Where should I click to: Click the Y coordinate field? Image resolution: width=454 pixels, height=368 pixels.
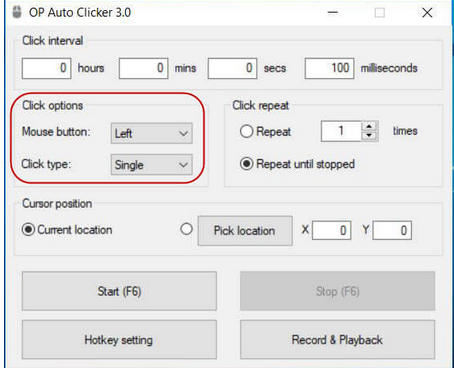tap(392, 230)
